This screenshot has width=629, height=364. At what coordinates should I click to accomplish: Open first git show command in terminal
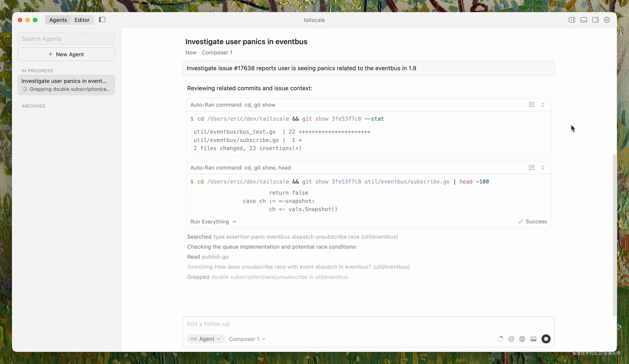pos(532,105)
